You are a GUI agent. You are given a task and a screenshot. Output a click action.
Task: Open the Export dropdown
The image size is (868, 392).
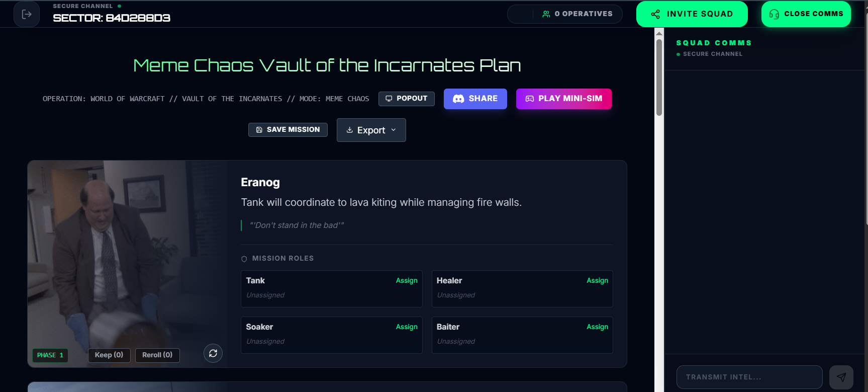[371, 130]
